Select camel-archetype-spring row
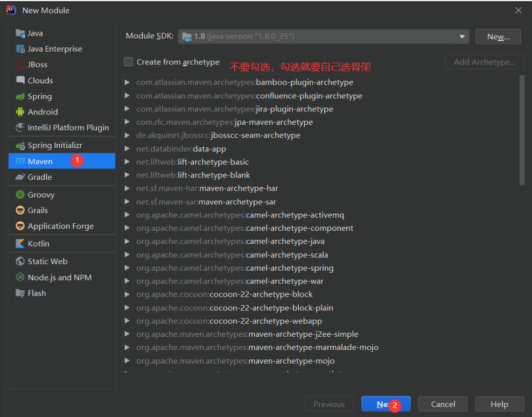The image size is (532, 417). coord(320,268)
